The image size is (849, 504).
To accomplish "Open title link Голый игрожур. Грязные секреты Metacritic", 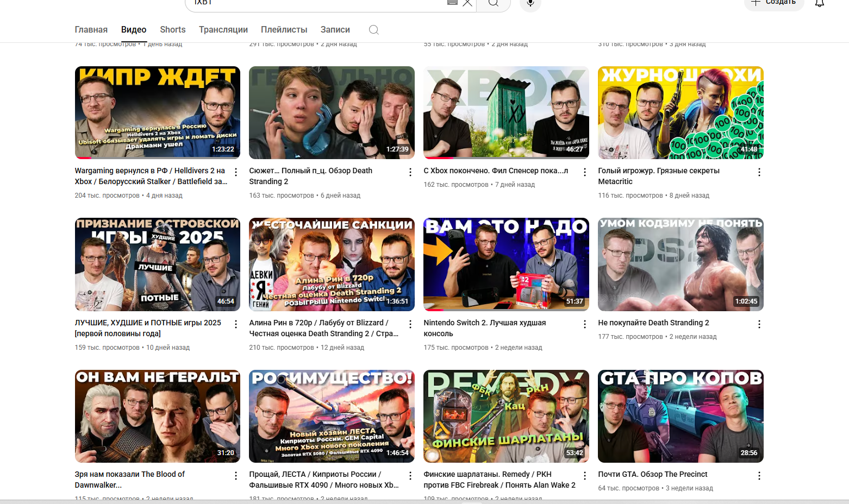I will coord(659,176).
